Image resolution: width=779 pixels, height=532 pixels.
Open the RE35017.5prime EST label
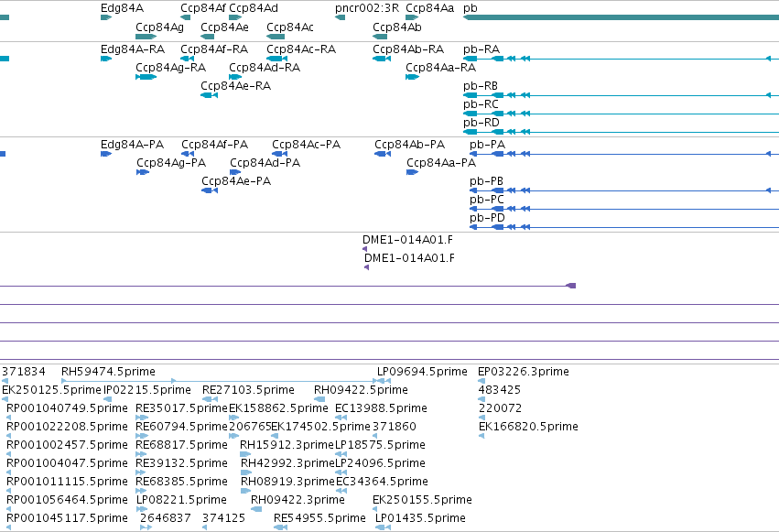point(181,408)
